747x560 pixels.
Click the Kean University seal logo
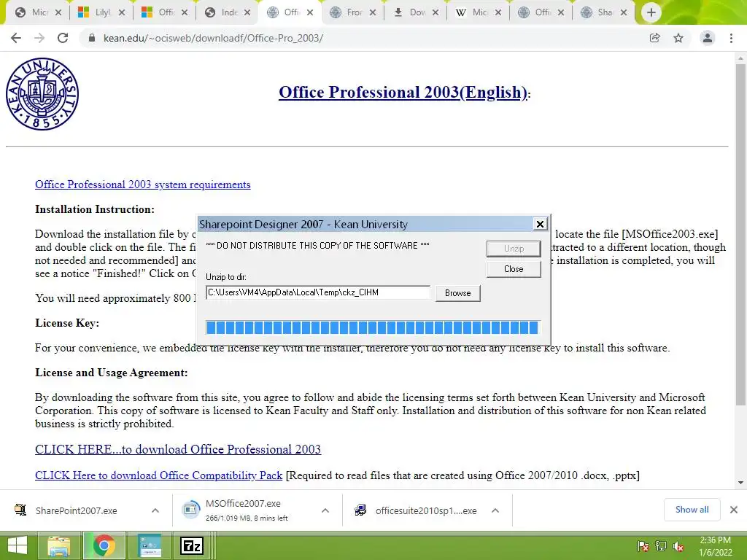42,94
